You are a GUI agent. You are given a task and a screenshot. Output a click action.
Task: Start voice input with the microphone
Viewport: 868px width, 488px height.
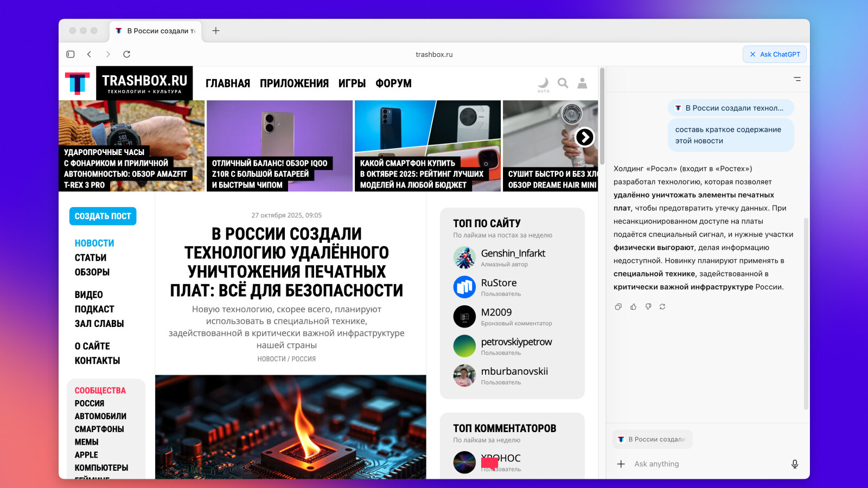[795, 464]
